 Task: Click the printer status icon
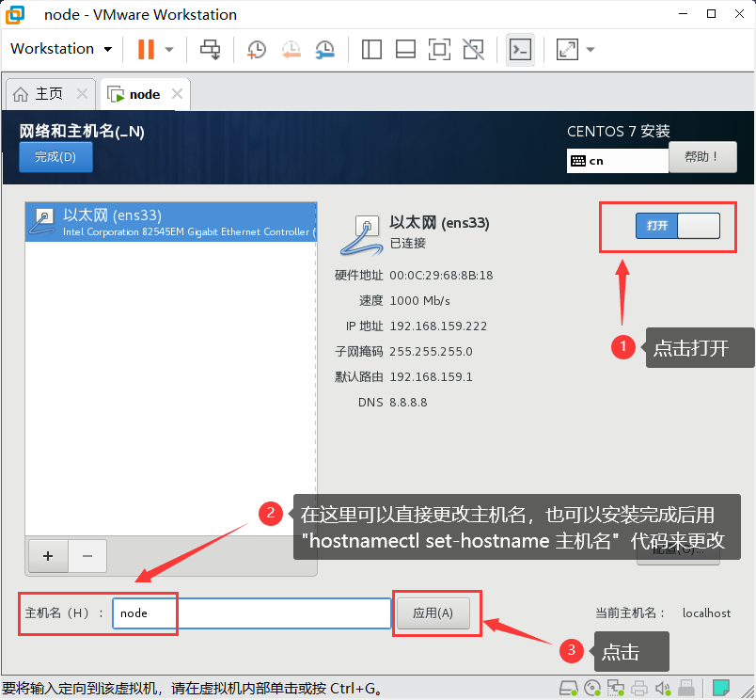pyautogui.click(x=639, y=688)
